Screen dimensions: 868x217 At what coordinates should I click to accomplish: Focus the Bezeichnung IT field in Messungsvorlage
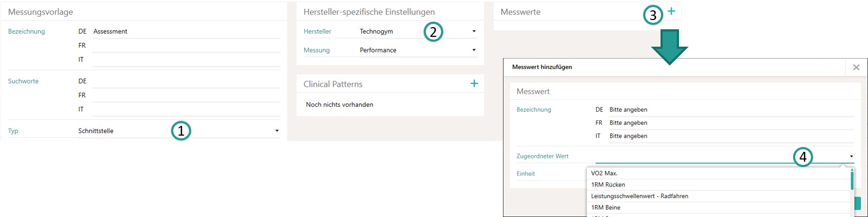tap(186, 60)
